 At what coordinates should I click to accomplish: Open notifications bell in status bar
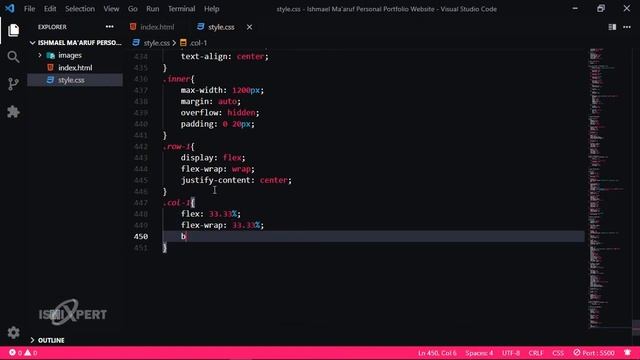627,353
